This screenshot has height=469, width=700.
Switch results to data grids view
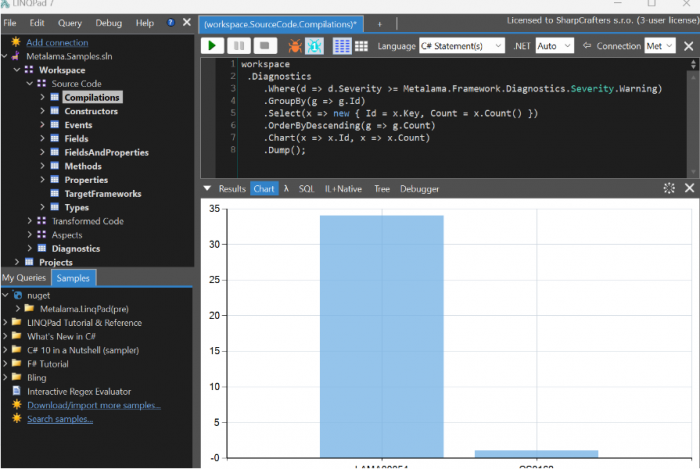361,46
